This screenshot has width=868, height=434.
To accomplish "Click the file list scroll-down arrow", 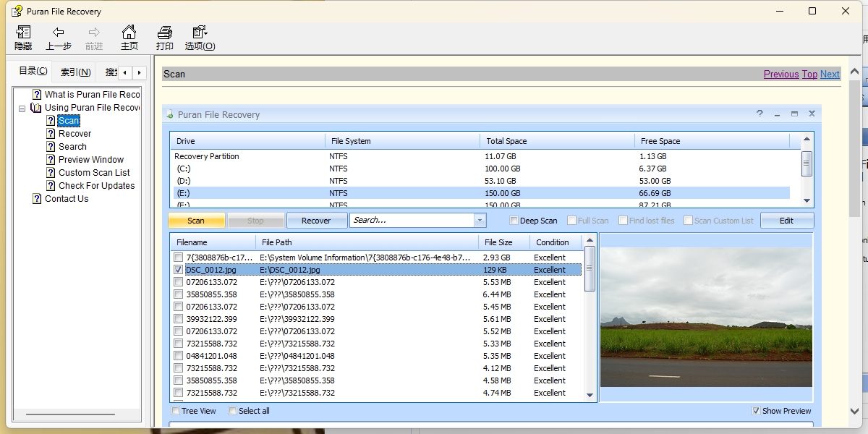I will (x=590, y=395).
